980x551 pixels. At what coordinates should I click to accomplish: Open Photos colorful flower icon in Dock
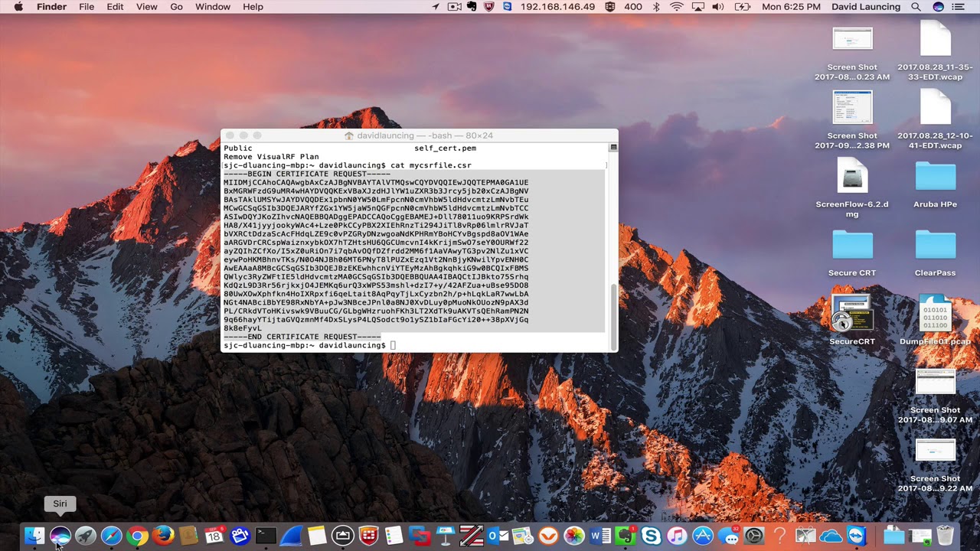574,536
